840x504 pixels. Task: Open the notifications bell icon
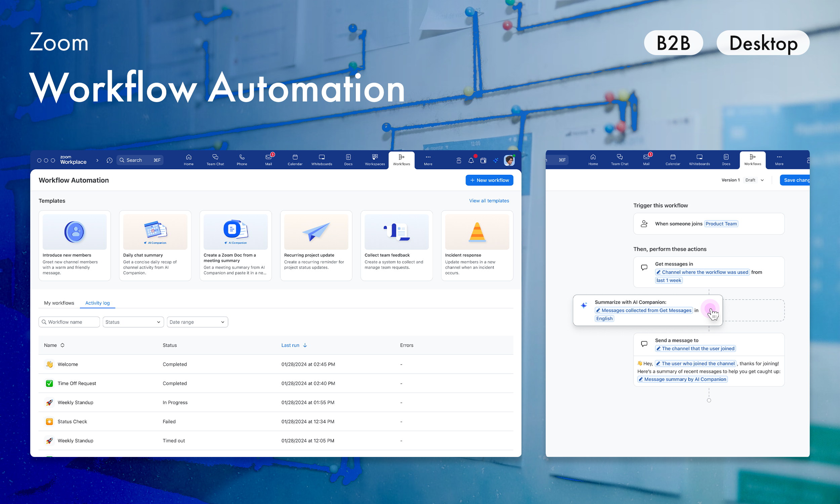[x=471, y=160]
